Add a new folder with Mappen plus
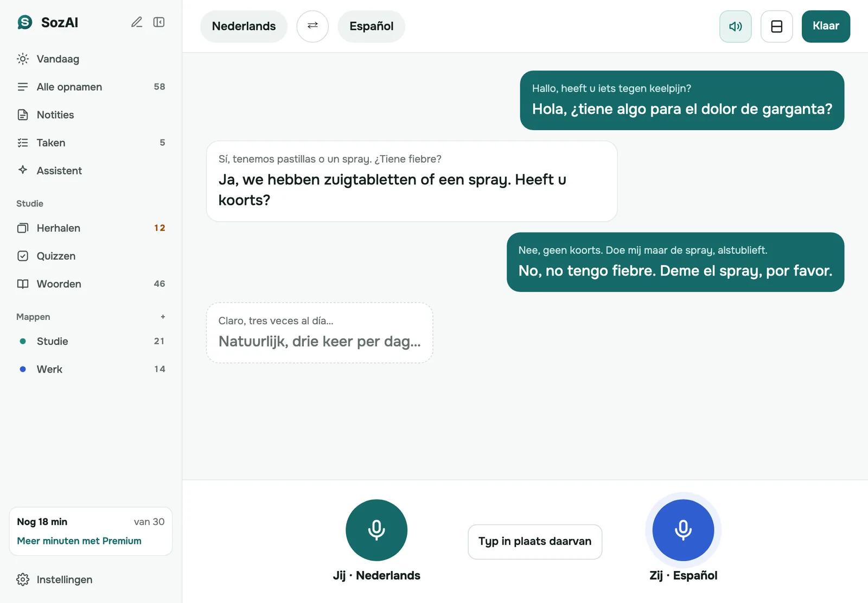 click(x=163, y=317)
